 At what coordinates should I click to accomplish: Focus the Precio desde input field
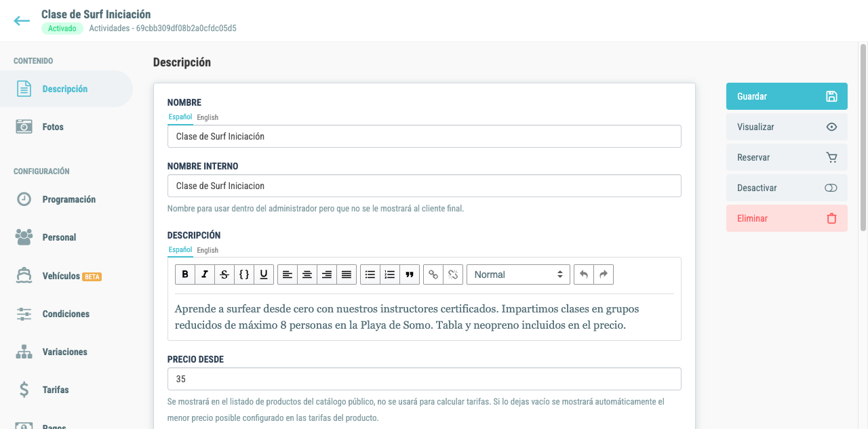click(425, 379)
